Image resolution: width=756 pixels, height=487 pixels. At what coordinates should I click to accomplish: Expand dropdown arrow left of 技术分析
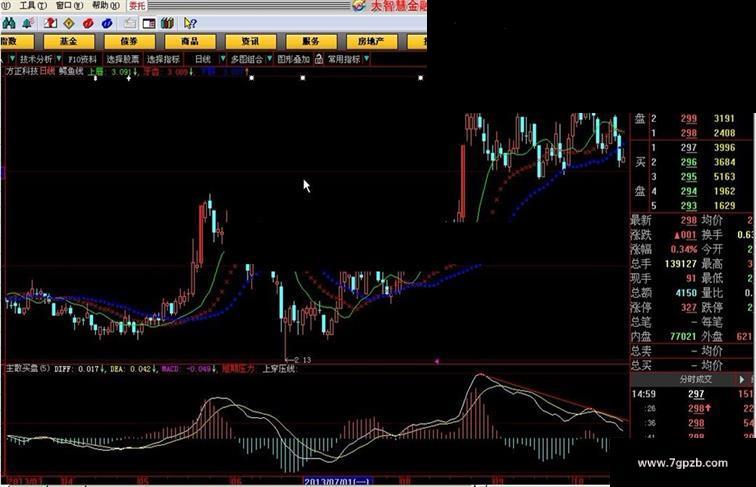coord(12,59)
